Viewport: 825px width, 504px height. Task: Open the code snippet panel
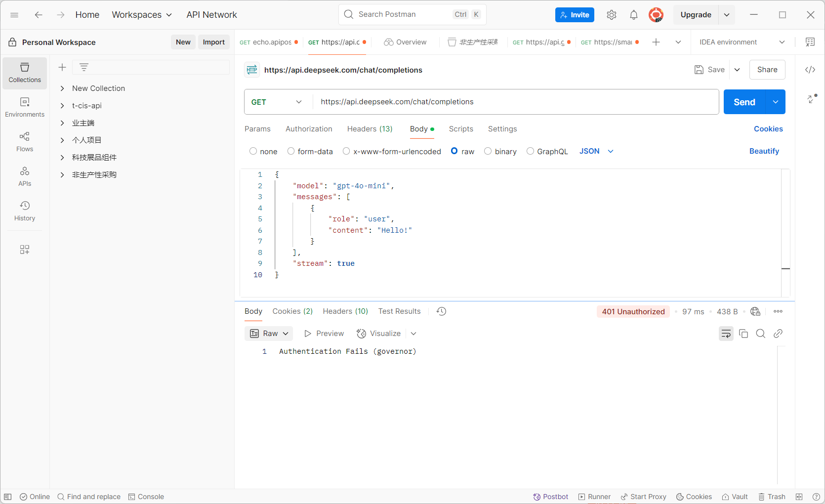click(x=810, y=70)
